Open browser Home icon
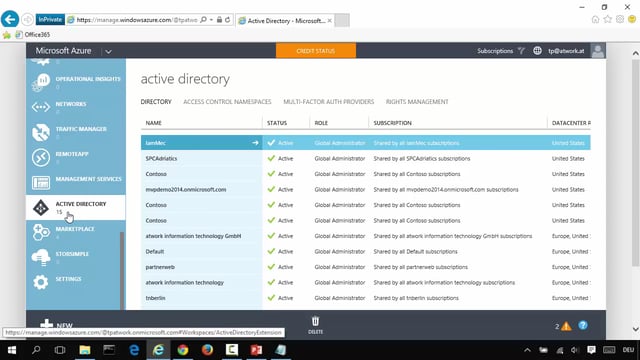The width and height of the screenshot is (640, 360). (595, 20)
